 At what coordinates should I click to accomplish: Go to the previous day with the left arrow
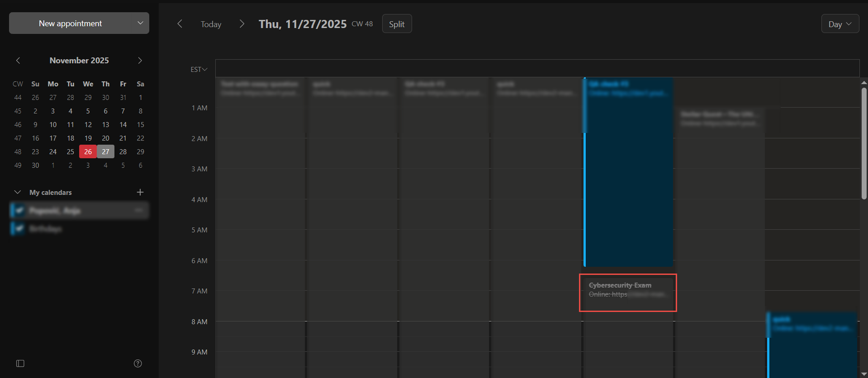point(180,24)
